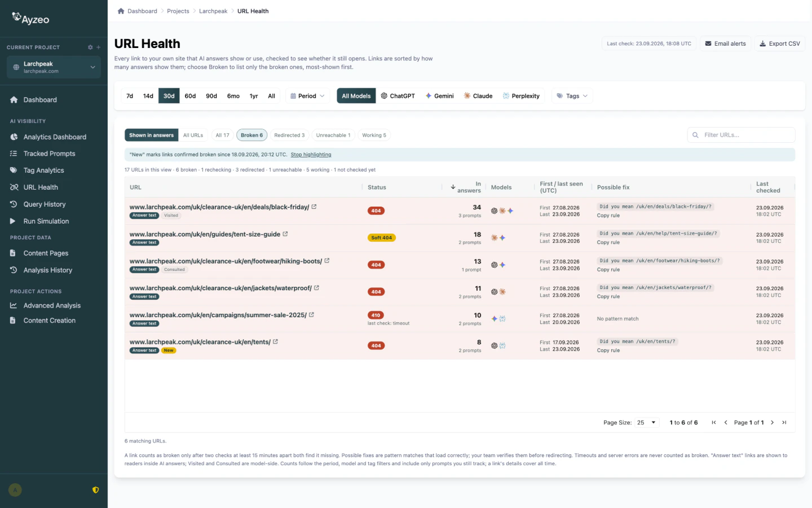The height and width of the screenshot is (508, 812).
Task: Open clearance tents URL external link icon
Action: click(275, 341)
